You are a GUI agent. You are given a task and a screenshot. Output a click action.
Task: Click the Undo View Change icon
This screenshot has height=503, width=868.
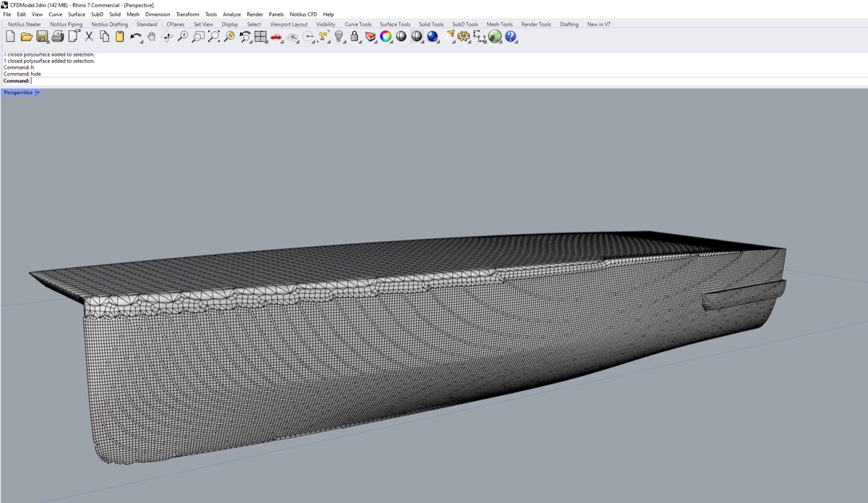[x=245, y=36]
